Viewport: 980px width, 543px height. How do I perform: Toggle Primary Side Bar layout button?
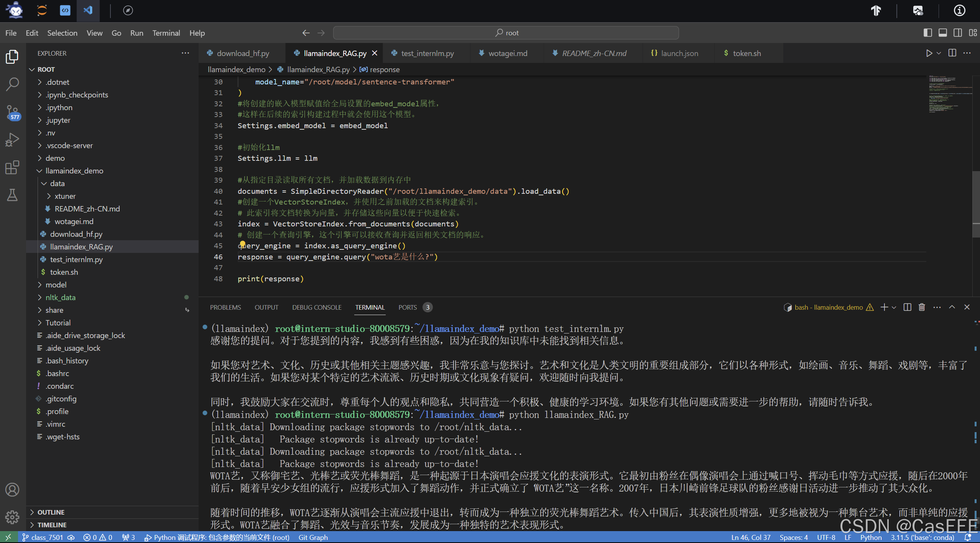pos(927,33)
